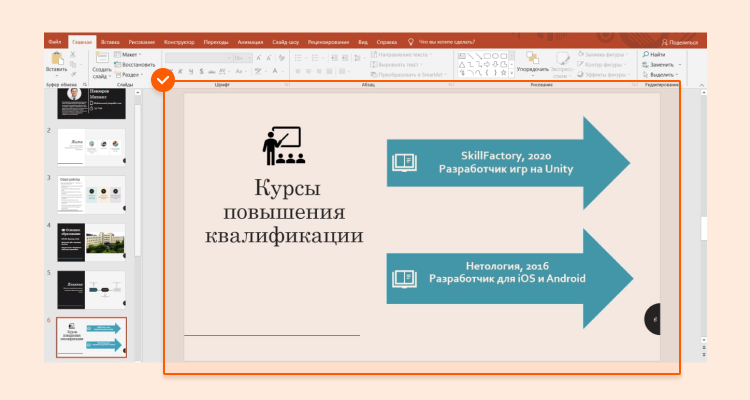The height and width of the screenshot is (400, 750).
Task: Toggle align text right
Action: (319, 71)
